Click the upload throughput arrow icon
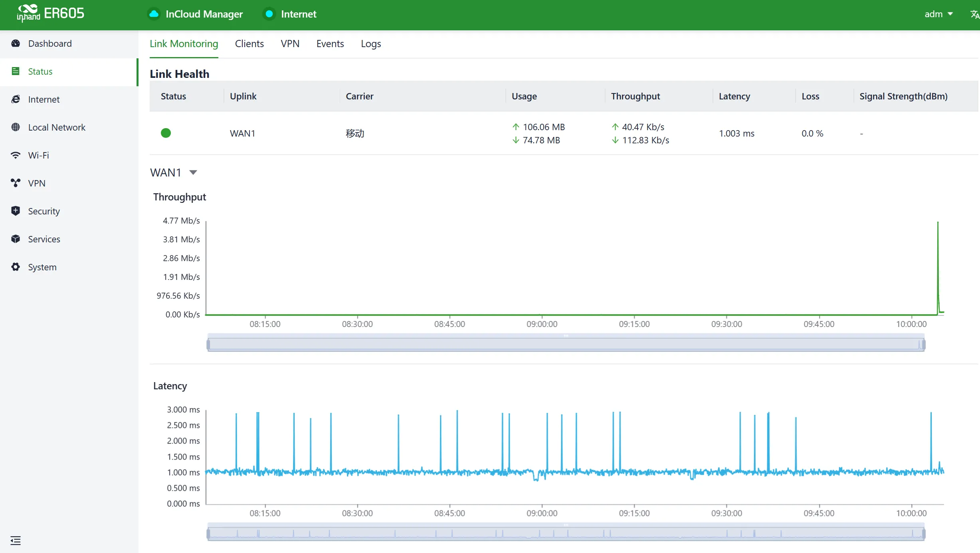 615,127
